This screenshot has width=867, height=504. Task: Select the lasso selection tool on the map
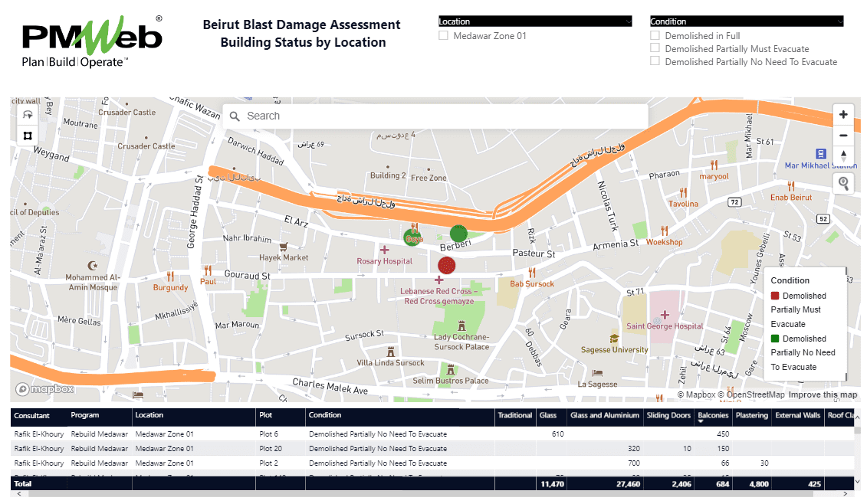pyautogui.click(x=27, y=113)
